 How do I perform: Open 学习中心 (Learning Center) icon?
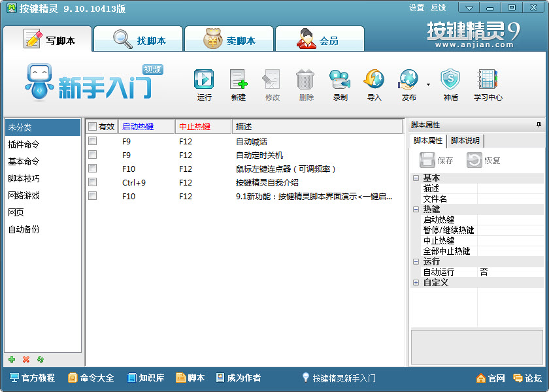[488, 80]
